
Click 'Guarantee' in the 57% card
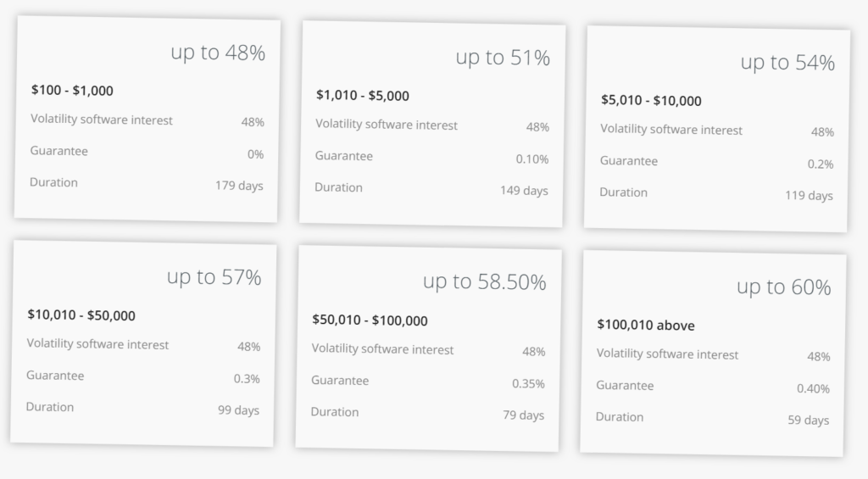[55, 376]
